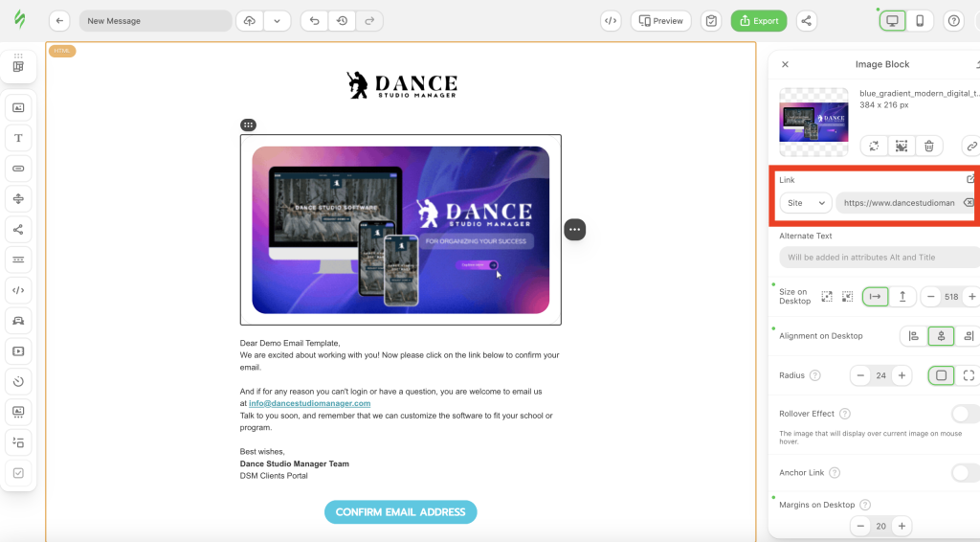
Task: Select the Form checkbox block tool
Action: pyautogui.click(x=18, y=473)
